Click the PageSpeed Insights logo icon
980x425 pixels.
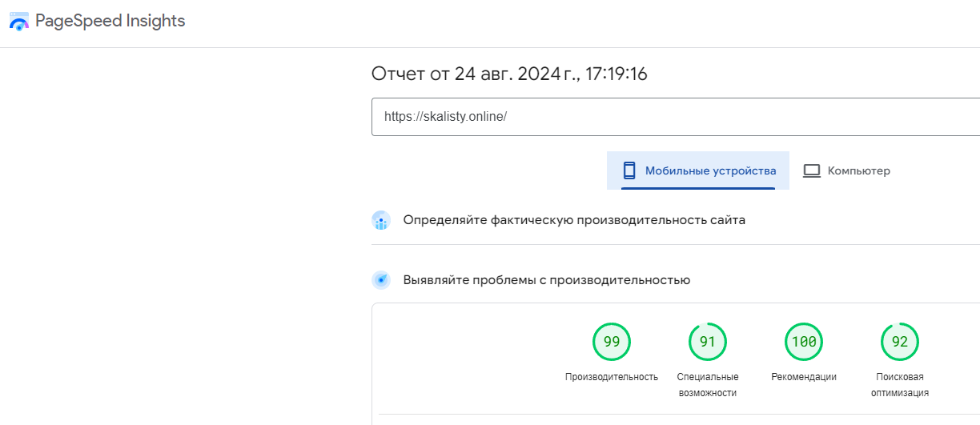click(18, 22)
